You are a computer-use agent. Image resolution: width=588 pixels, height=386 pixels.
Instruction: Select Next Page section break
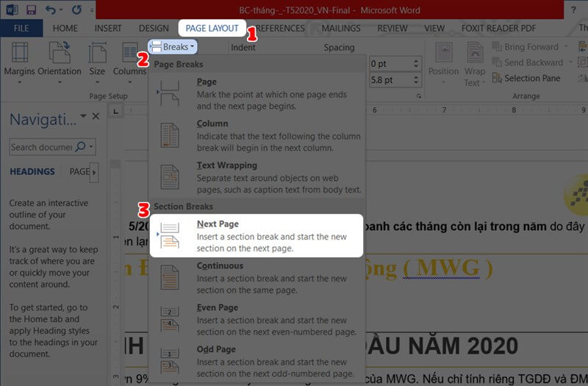(257, 235)
